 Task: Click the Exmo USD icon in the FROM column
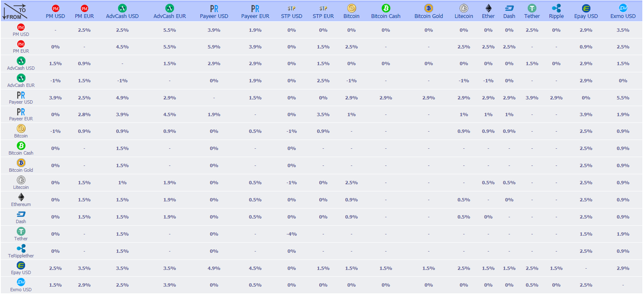[x=21, y=282]
